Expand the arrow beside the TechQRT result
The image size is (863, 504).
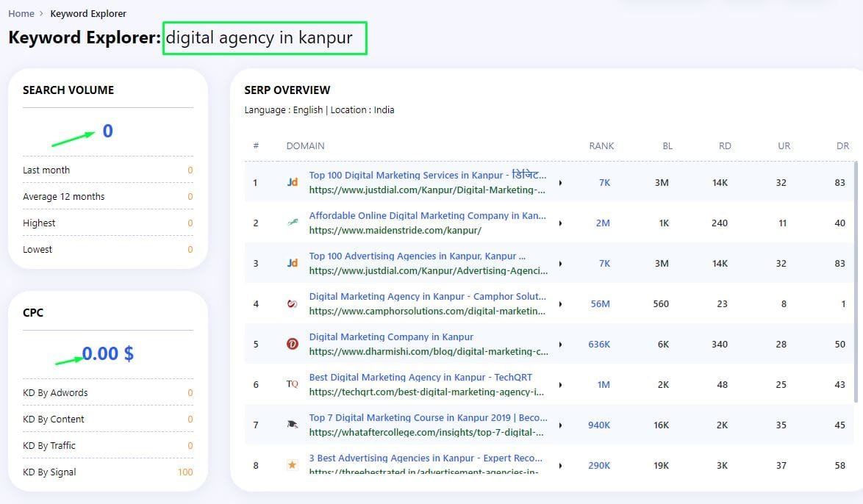pos(560,385)
